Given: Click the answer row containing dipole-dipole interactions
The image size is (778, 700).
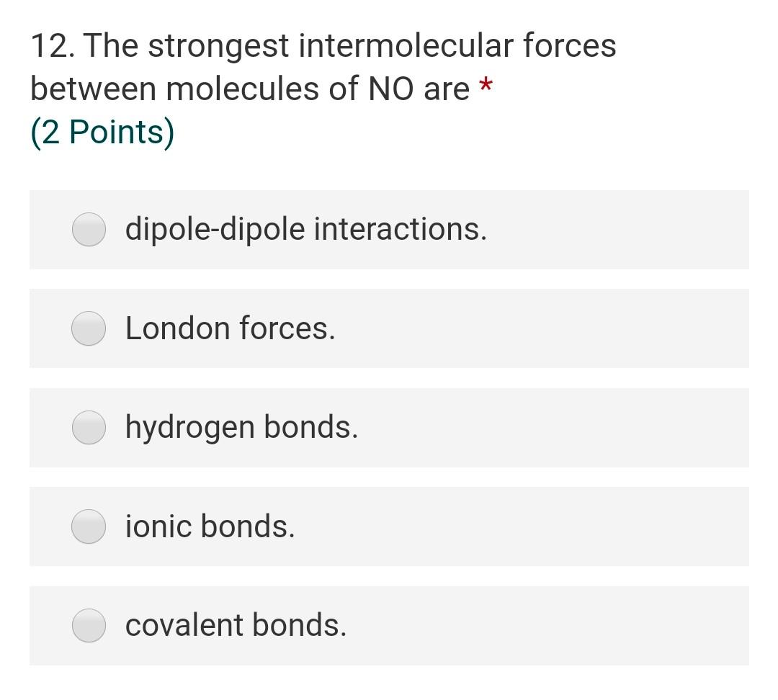Looking at the screenshot, I should click(x=389, y=229).
